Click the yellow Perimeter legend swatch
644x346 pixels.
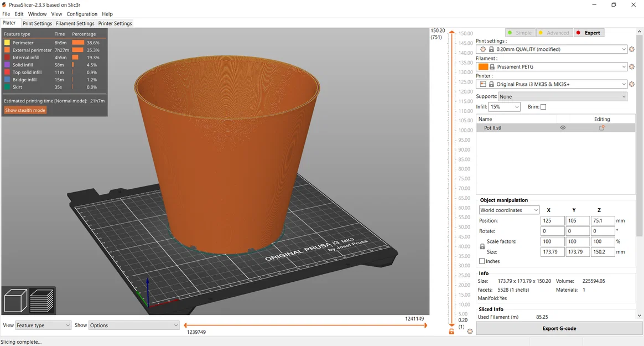[7, 43]
